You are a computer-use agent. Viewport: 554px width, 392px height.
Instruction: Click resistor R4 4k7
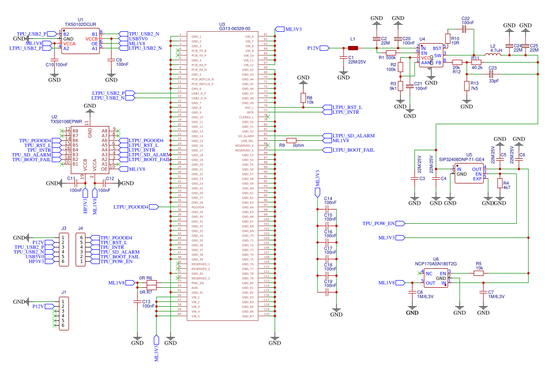[x=500, y=183]
